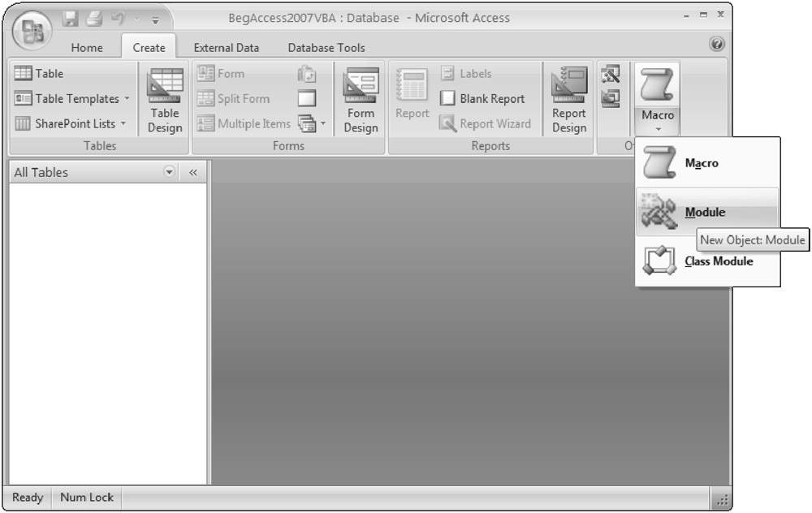This screenshot has height=513, width=812.
Task: Open the All Tables navigation pane menu
Action: [x=169, y=172]
